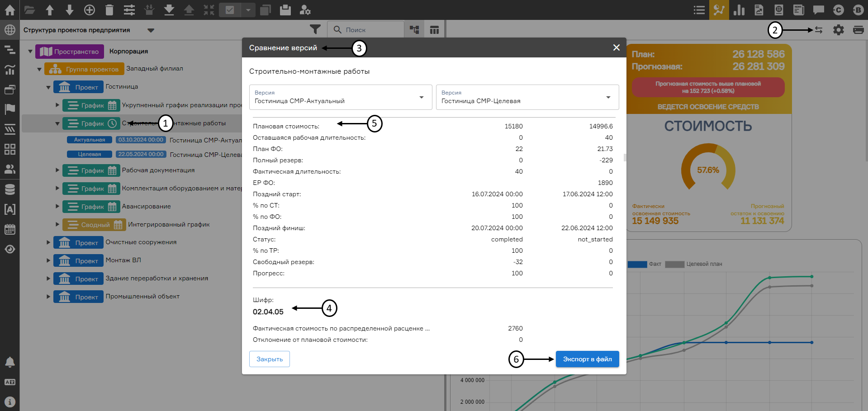Viewport: 868px width, 411px height.
Task: Close the Сравнение версий dialog
Action: [x=616, y=47]
